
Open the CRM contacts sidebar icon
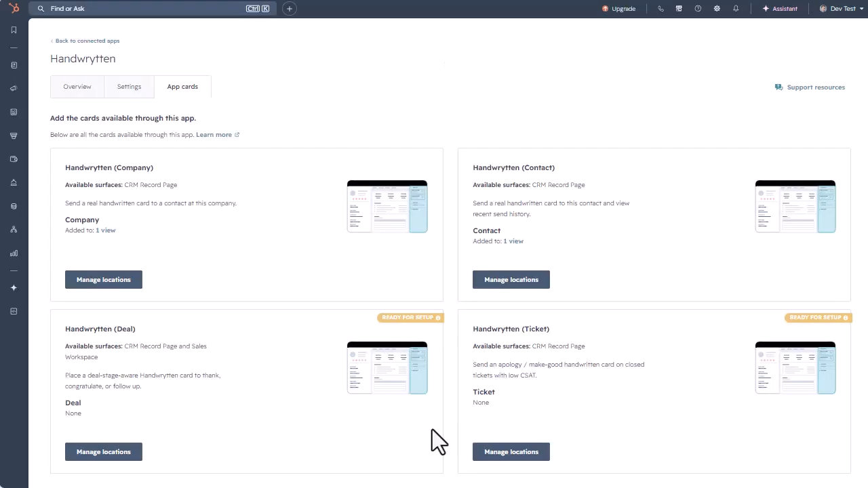tap(14, 65)
